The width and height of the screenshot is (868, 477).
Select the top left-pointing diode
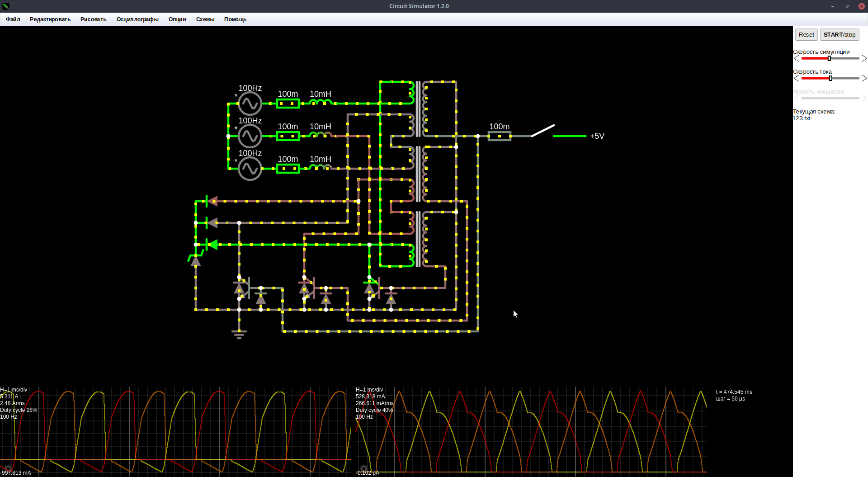point(212,201)
